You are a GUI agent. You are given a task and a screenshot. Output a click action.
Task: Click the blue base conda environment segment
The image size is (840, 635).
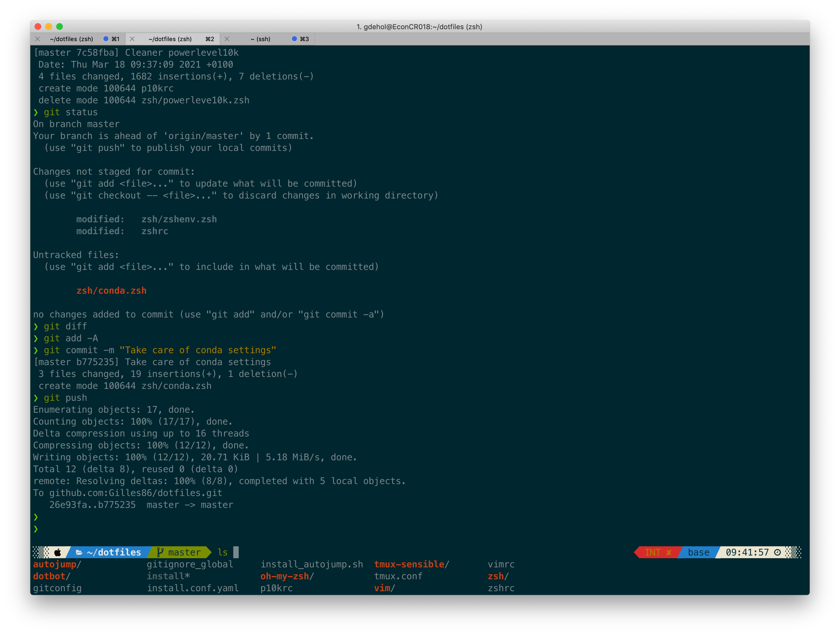tap(698, 552)
